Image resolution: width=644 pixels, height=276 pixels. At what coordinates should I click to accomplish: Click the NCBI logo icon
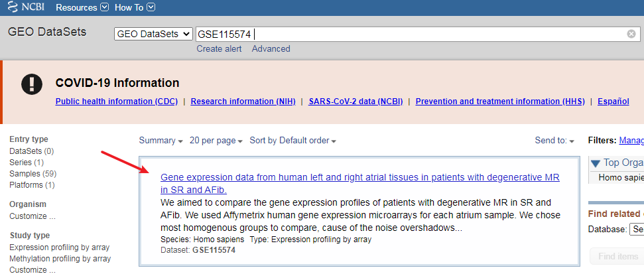(x=13, y=8)
